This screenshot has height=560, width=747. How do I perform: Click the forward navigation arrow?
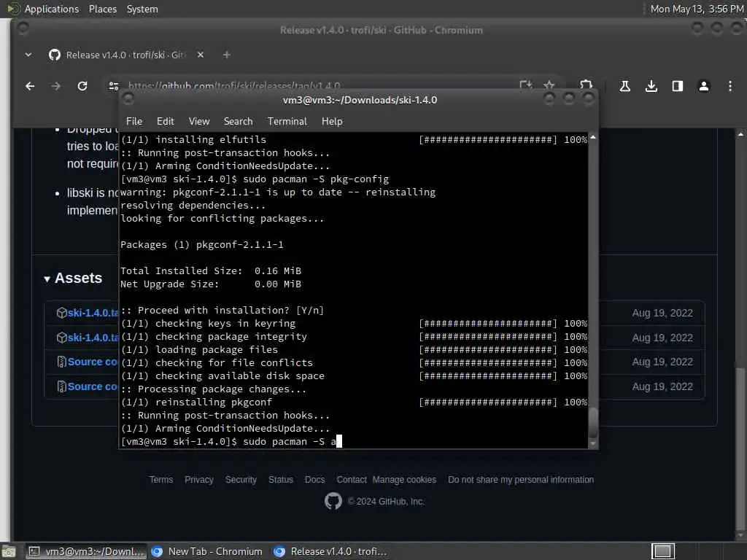click(55, 86)
